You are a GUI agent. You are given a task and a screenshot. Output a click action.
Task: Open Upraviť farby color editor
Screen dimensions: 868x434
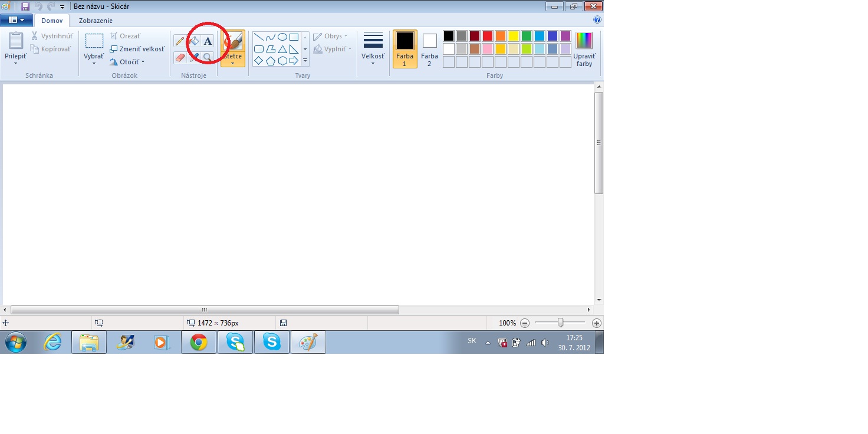584,48
